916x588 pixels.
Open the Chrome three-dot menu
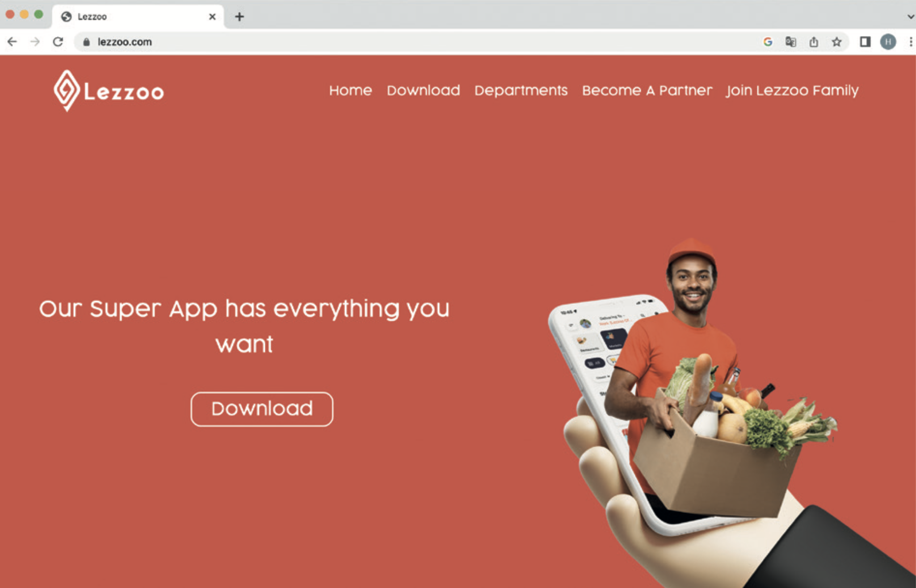(911, 42)
